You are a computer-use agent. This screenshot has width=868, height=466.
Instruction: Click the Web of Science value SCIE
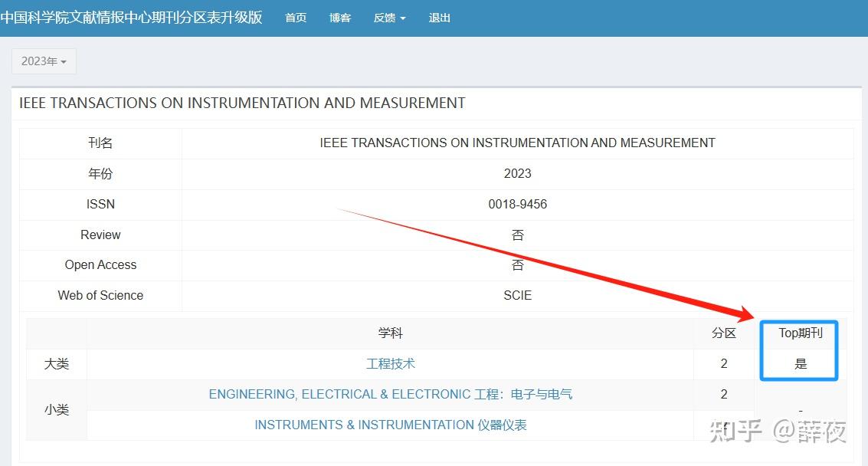[518, 295]
